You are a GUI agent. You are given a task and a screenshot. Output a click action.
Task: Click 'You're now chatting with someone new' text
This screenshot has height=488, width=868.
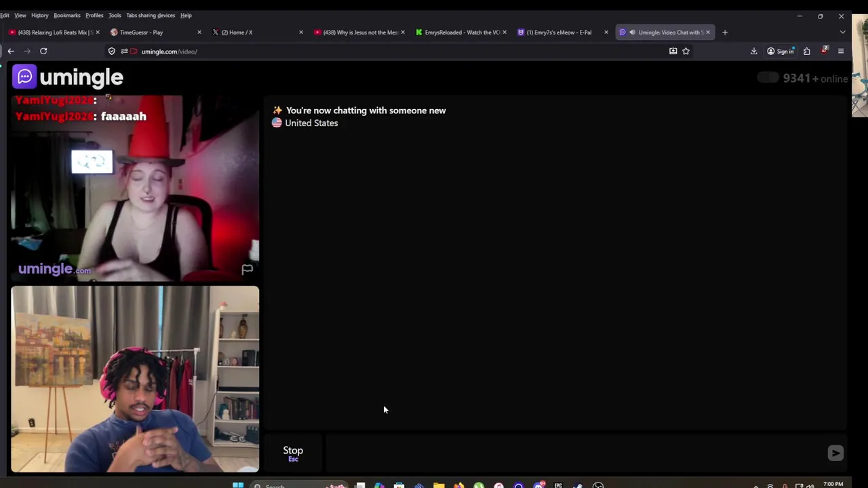(x=366, y=110)
